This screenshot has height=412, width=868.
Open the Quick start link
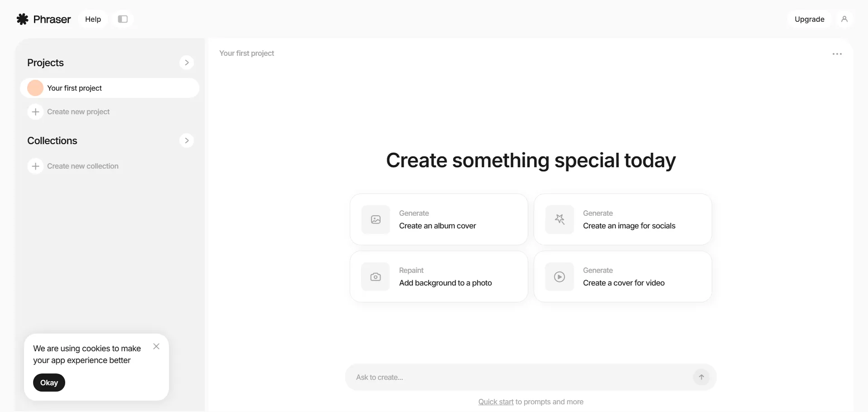coord(496,402)
